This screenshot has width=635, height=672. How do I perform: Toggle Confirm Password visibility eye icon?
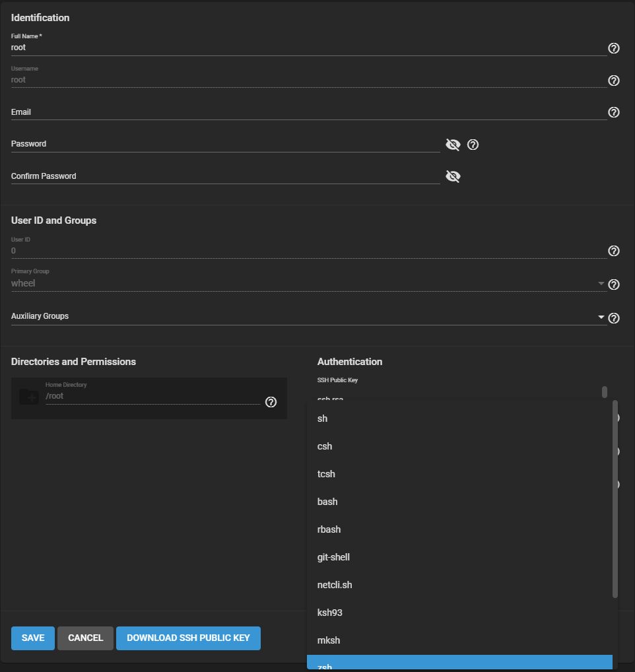tap(453, 176)
